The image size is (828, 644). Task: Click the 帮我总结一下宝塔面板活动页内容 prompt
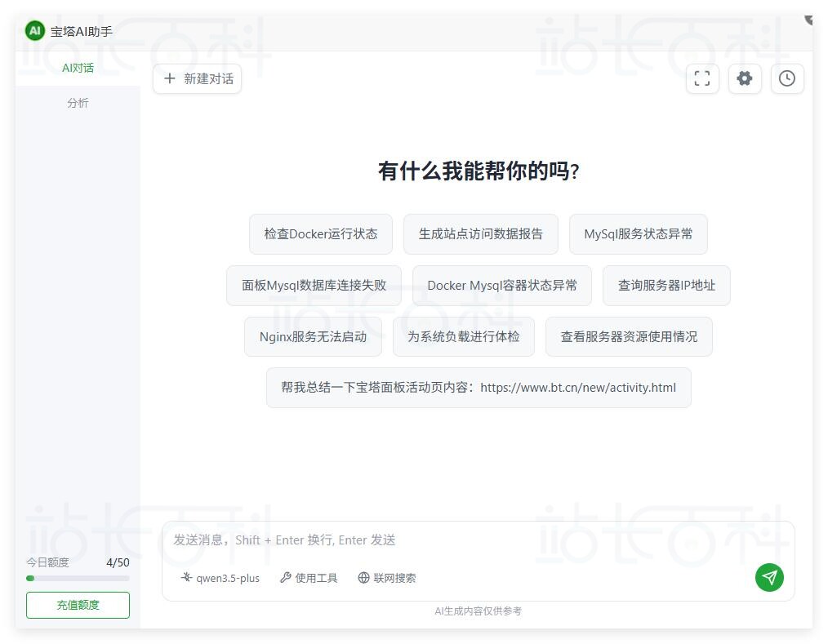click(479, 388)
